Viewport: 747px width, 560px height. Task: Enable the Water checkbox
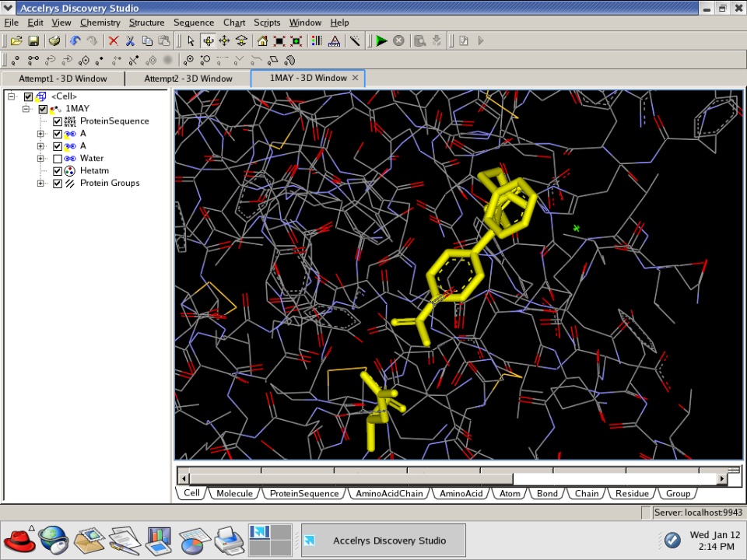pos(58,159)
